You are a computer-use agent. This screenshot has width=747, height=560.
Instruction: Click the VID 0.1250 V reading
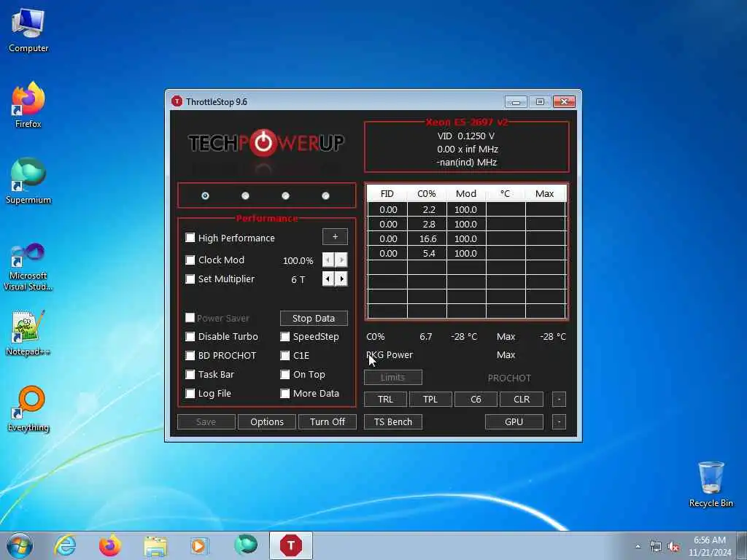pyautogui.click(x=466, y=136)
